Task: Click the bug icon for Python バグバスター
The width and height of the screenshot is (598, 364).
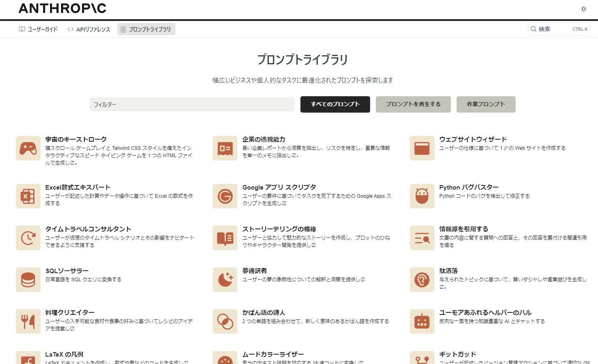Action: coord(422,196)
